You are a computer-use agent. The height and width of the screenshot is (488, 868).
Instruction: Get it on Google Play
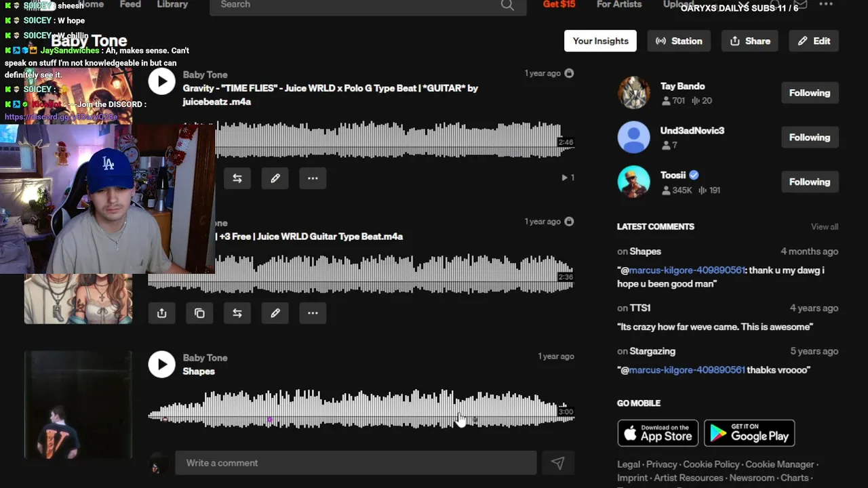[749, 433]
